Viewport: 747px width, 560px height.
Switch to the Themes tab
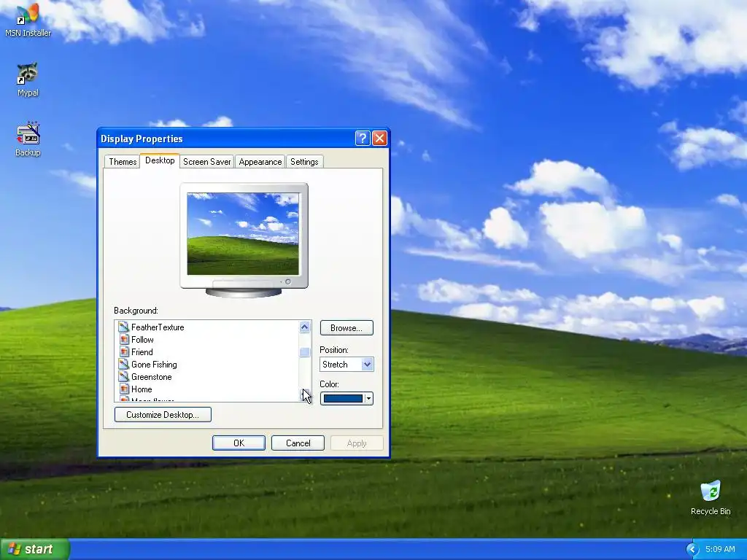[x=123, y=161]
